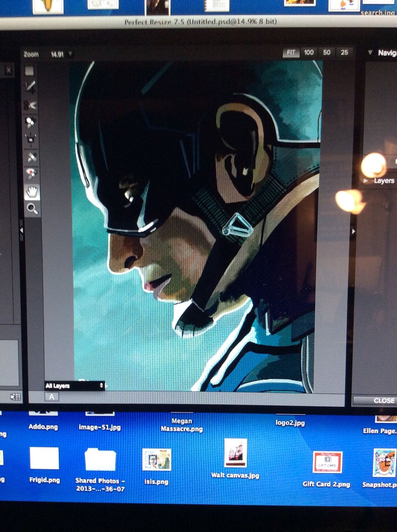
Task: Select the Scissors cutting tool
Action: (30, 105)
